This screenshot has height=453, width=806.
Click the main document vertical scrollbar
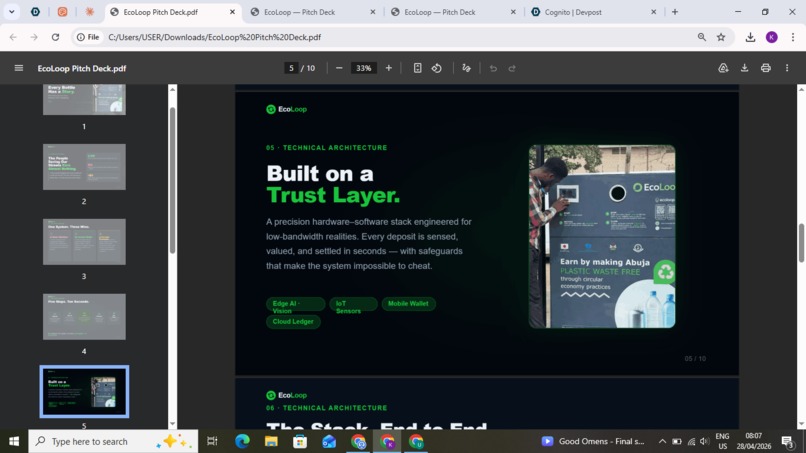pos(801,243)
